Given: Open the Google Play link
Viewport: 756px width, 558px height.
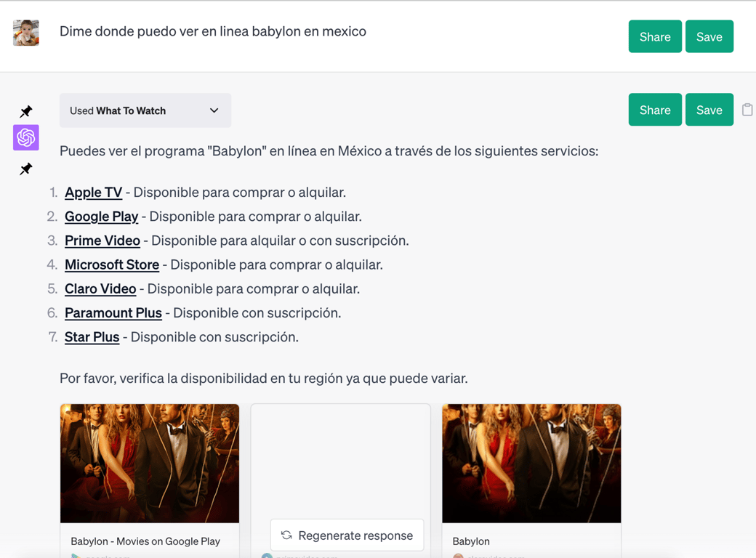Looking at the screenshot, I should [x=101, y=217].
